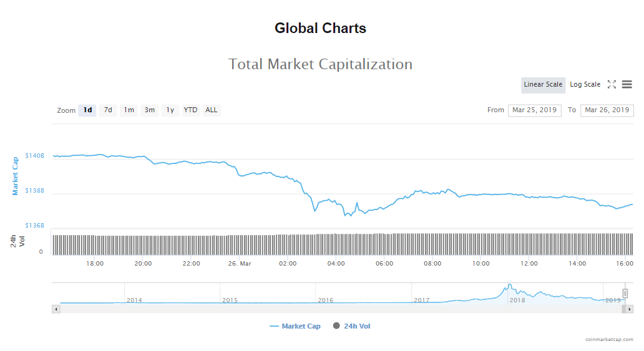The width and height of the screenshot is (644, 351).
Task: Switch to Log Scale
Action: [585, 85]
